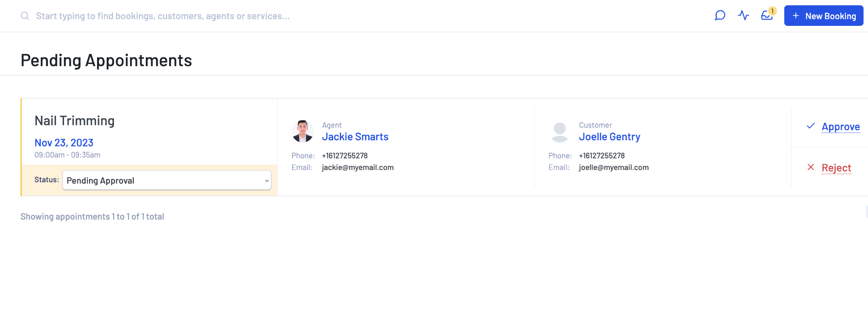This screenshot has height=326, width=868.
Task: Reject the Nail Trimming appointment
Action: (x=836, y=168)
